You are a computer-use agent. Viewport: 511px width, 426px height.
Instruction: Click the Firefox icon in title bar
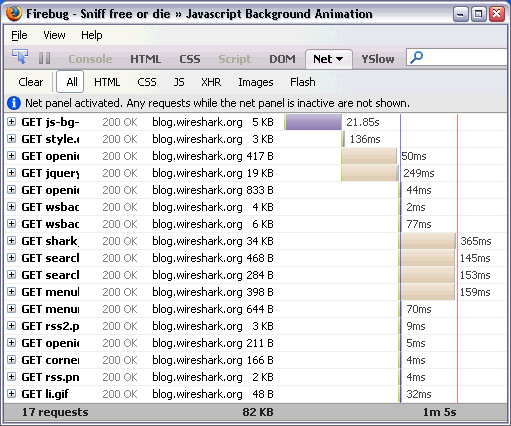point(14,14)
